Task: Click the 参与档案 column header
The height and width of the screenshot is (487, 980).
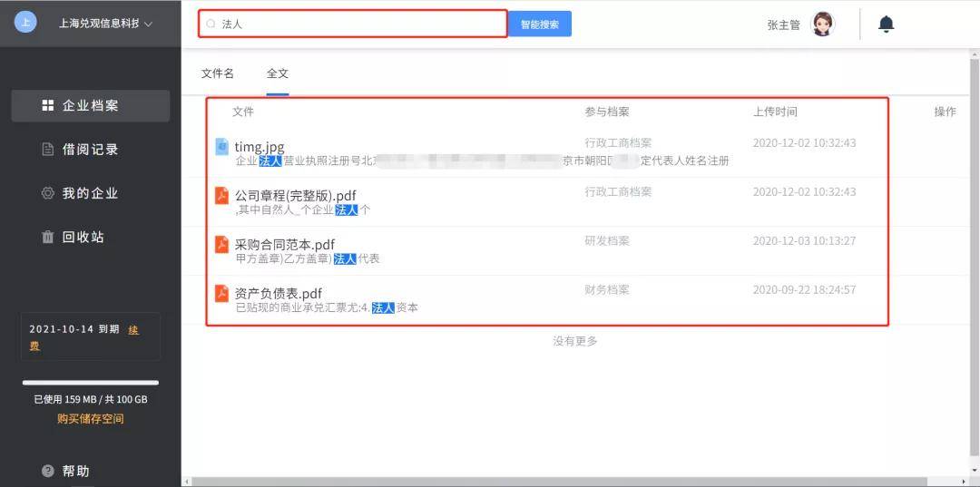Action: 607,112
